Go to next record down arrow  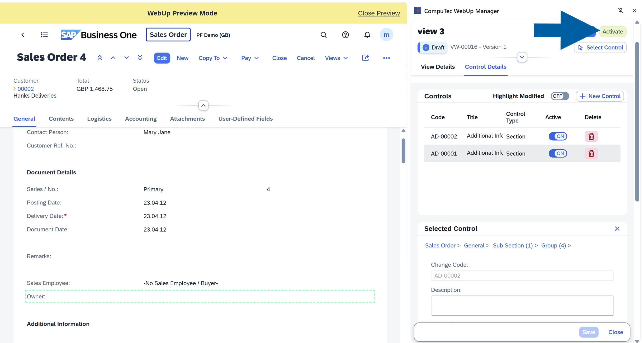click(x=126, y=58)
